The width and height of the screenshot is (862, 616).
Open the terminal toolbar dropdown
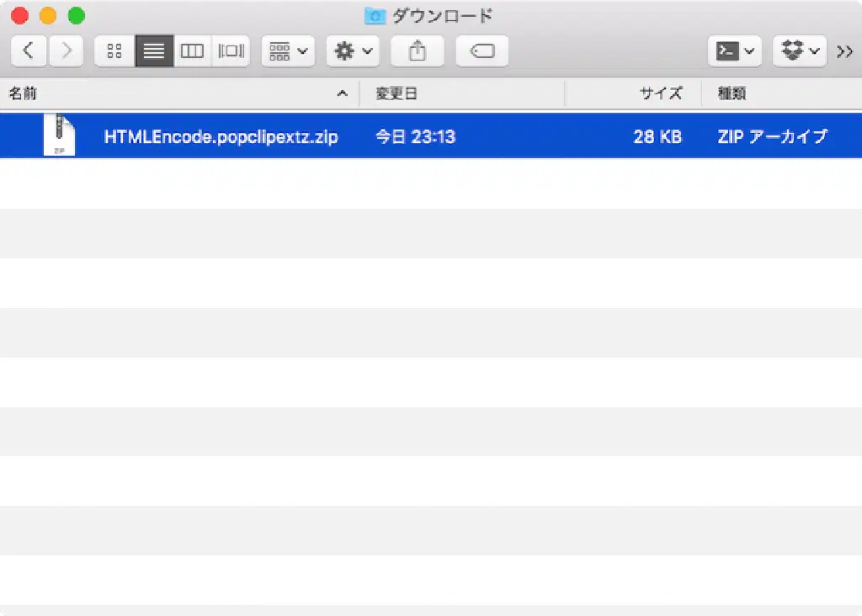pos(734,51)
